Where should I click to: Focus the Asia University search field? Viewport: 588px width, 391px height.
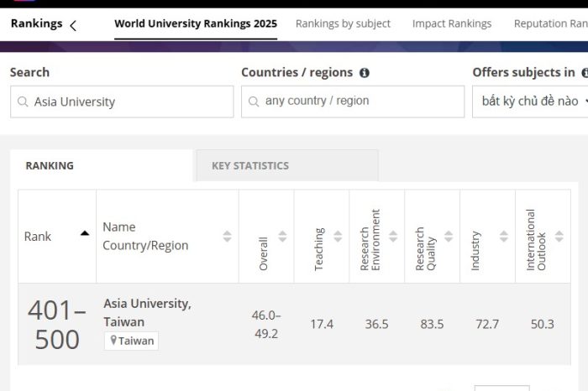click(122, 102)
